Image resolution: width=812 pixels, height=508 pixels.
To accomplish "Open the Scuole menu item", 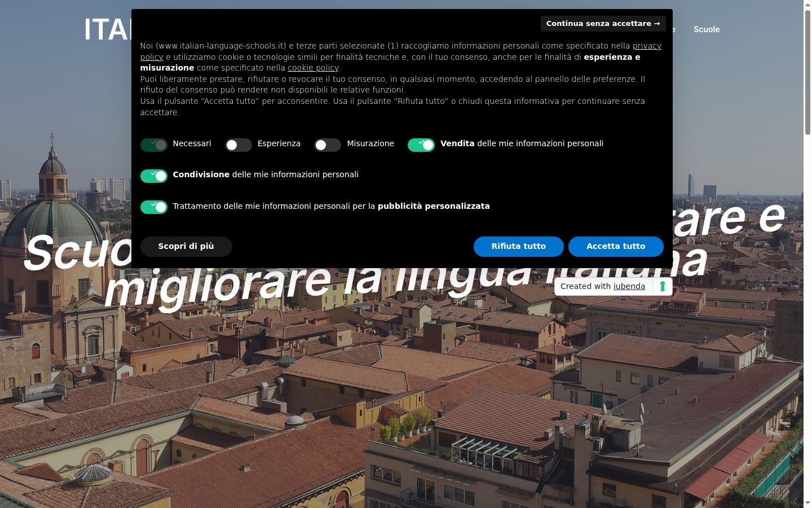I will click(x=707, y=29).
